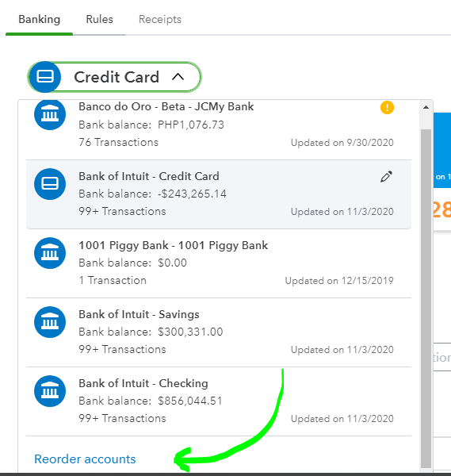This screenshot has width=451, height=476.
Task: Click the Banco do Oro bank icon
Action: tap(50, 115)
